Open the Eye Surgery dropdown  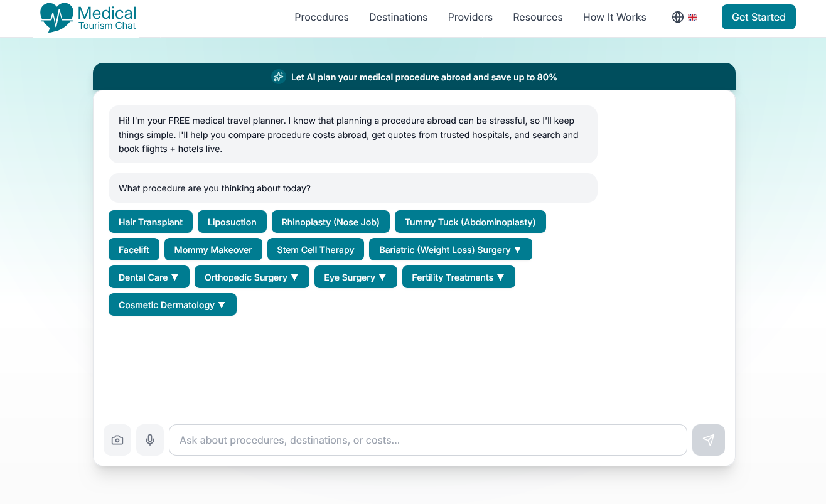[x=355, y=277]
